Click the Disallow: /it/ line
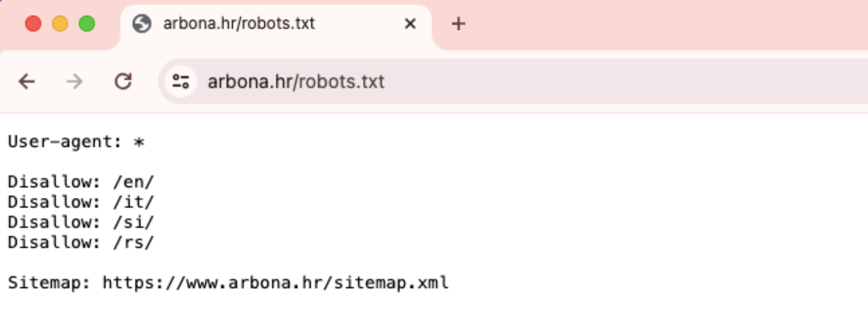Image resolution: width=868 pixels, height=321 pixels. point(81,202)
